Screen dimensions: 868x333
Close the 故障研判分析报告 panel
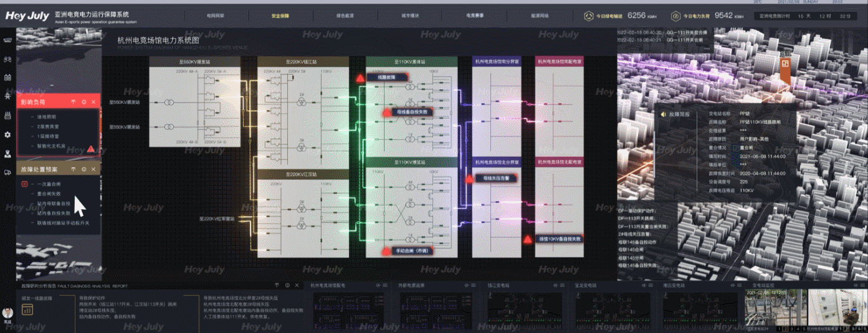click(x=297, y=285)
